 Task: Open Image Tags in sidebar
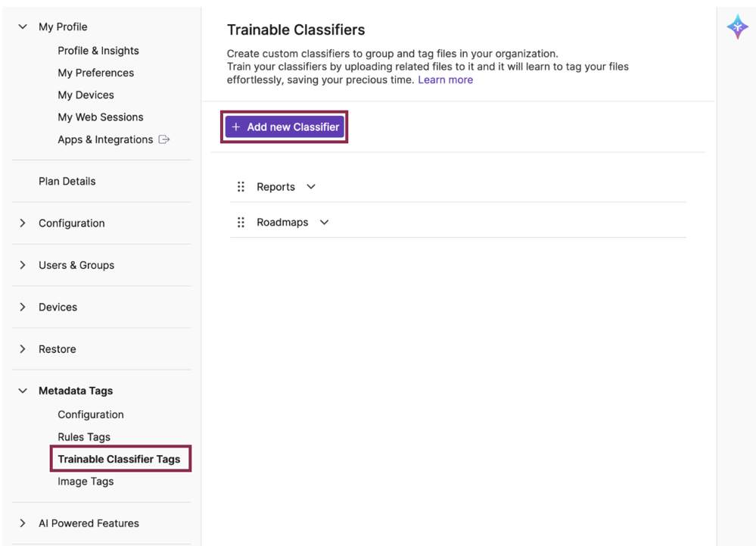(x=86, y=481)
